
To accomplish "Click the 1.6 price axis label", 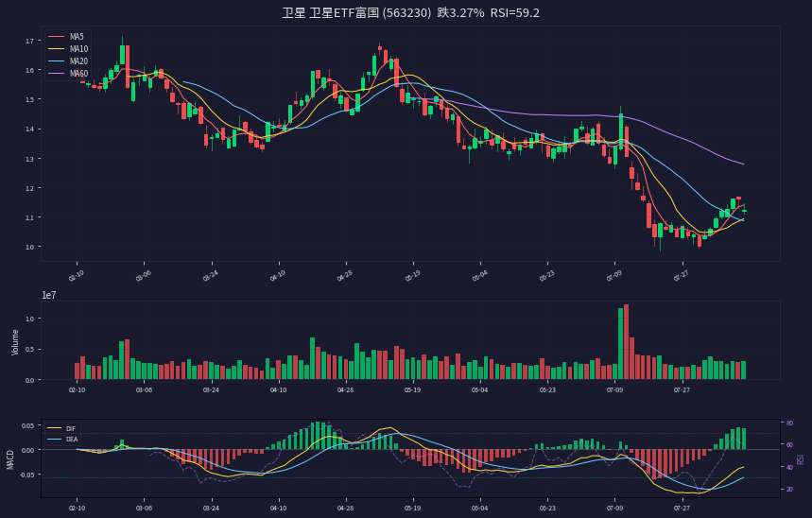I will [29, 71].
